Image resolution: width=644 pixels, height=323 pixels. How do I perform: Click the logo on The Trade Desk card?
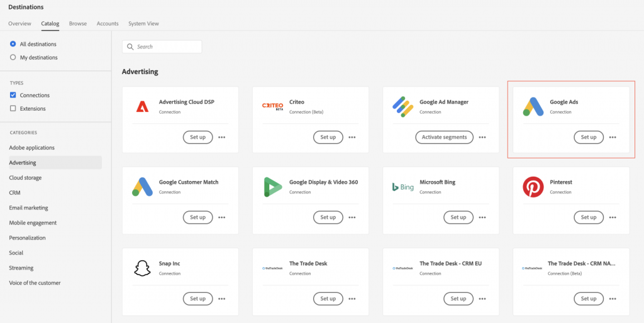pos(273,268)
